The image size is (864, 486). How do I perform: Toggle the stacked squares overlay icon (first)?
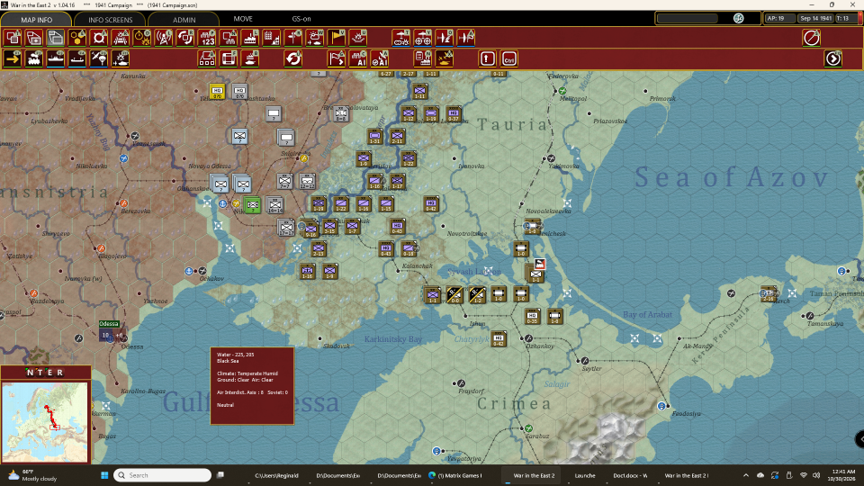pos(13,37)
